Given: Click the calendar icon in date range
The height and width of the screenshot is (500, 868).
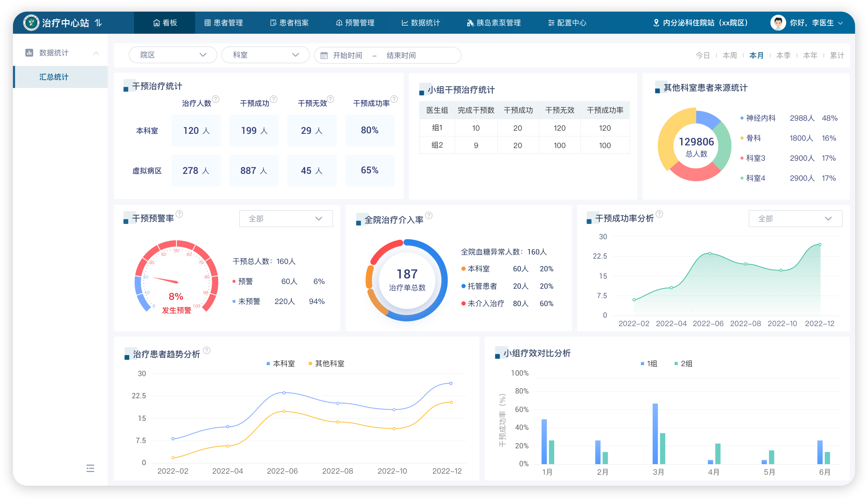Looking at the screenshot, I should pos(324,55).
